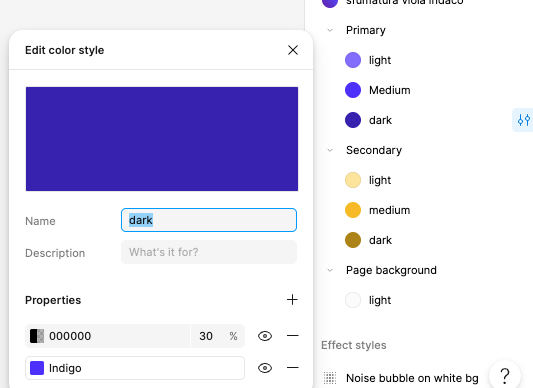Collapse the Page background group

(330, 270)
